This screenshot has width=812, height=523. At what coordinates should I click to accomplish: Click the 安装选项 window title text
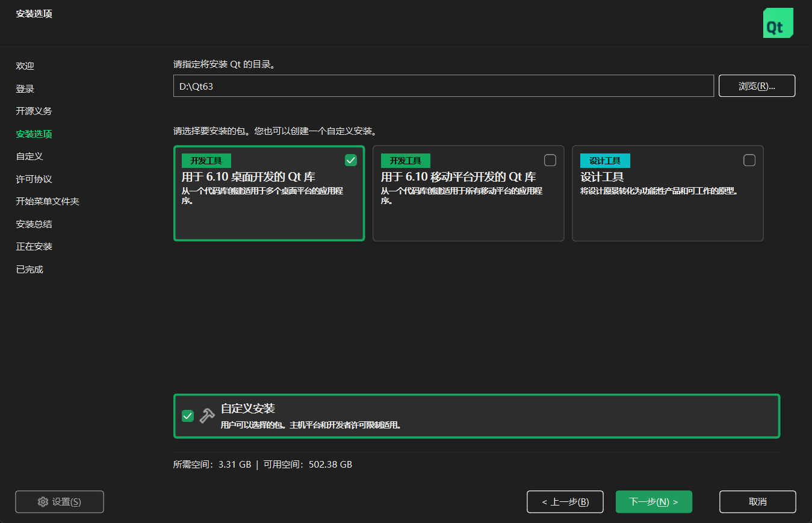(x=34, y=14)
